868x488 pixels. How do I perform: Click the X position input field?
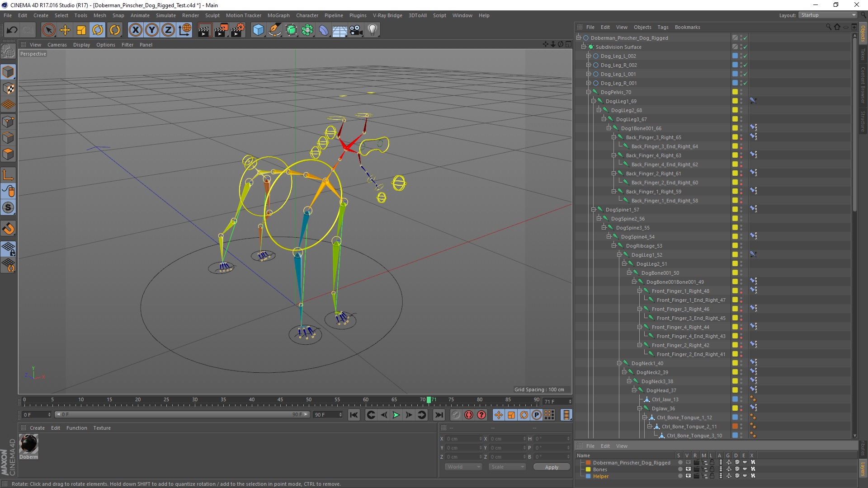coord(464,439)
